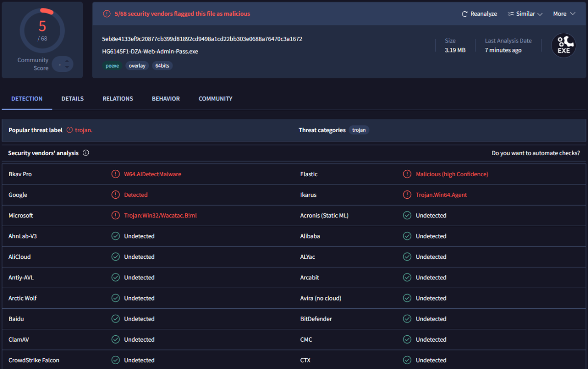
Task: Click the 5/68 detection score gauge
Action: [x=42, y=29]
